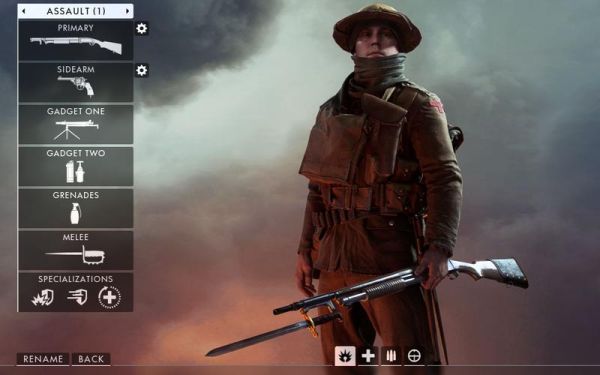600x375 pixels.
Task: Click the GADGET ONE label text
Action: pyautogui.click(x=75, y=111)
